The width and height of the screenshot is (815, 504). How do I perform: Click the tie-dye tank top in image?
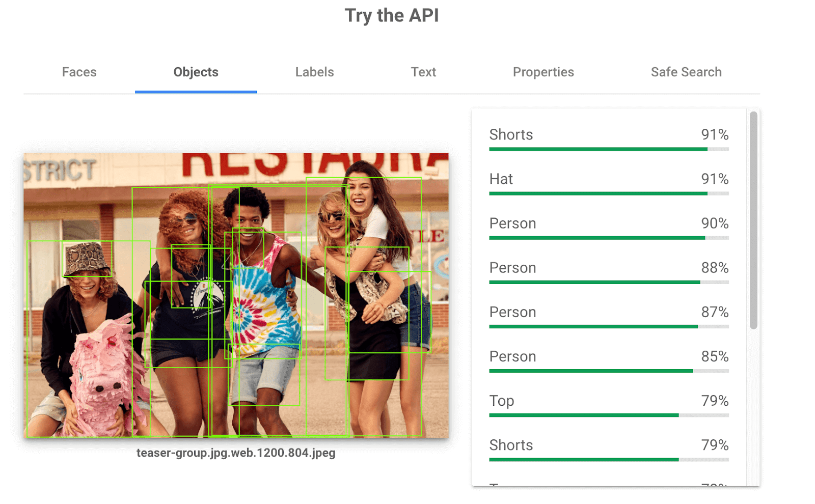263,295
